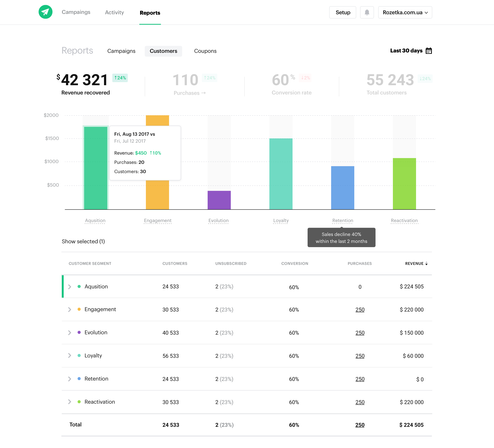Viewport: 494px width, 448px height.
Task: Click the arrow next to Purchases metric
Action: click(204, 93)
